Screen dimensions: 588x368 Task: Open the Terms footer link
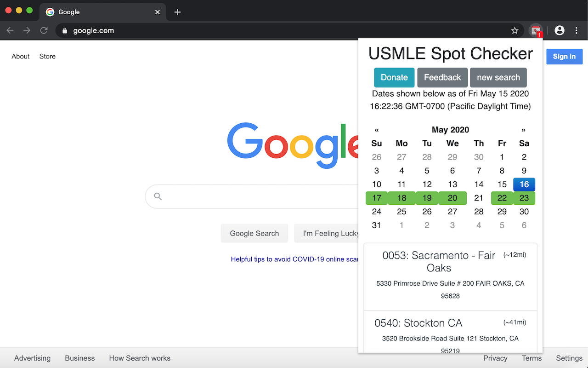(531, 358)
